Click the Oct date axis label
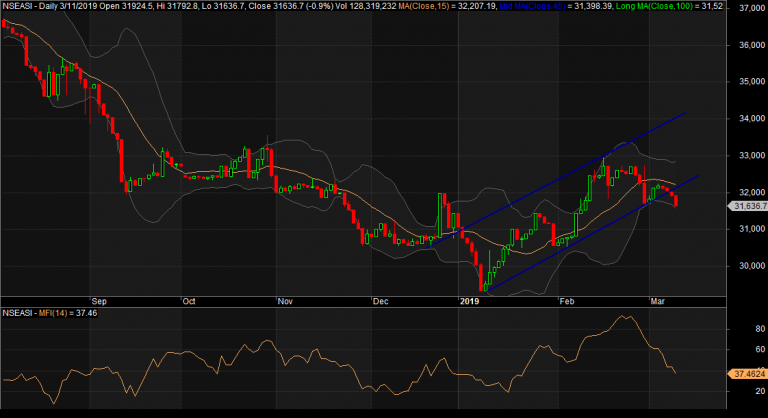 click(x=189, y=301)
